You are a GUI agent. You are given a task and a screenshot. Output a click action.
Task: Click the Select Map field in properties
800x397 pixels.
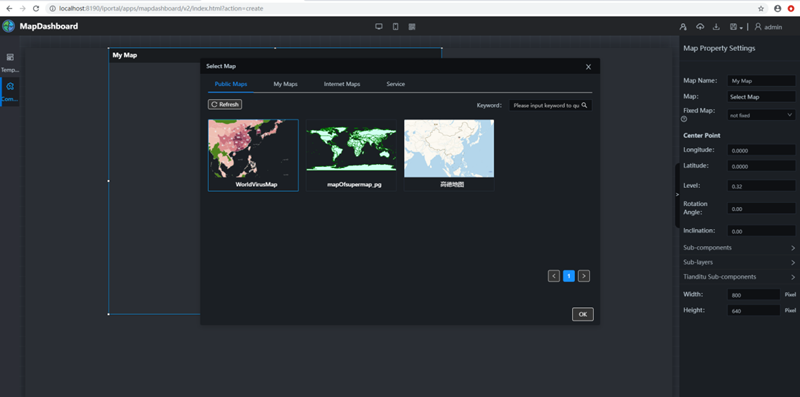761,96
